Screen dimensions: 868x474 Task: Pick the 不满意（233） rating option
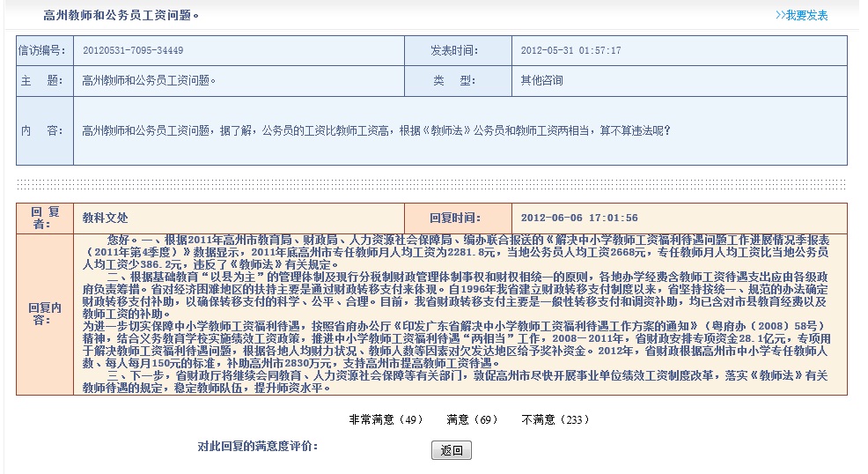pos(555,419)
